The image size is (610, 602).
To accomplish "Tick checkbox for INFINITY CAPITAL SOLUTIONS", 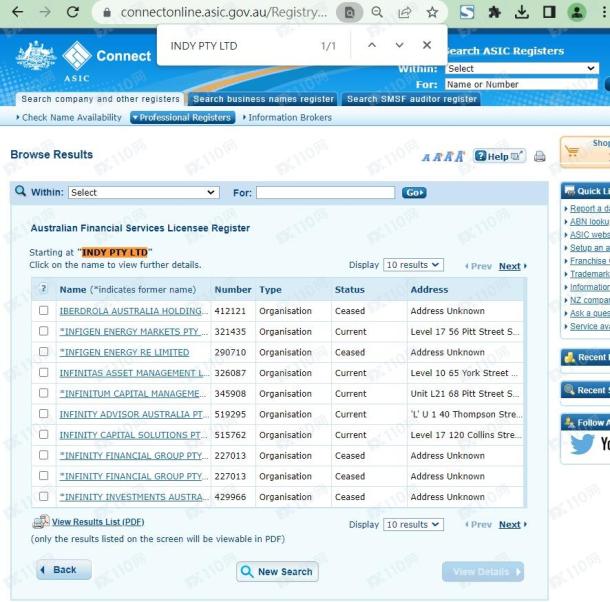I will point(44,434).
